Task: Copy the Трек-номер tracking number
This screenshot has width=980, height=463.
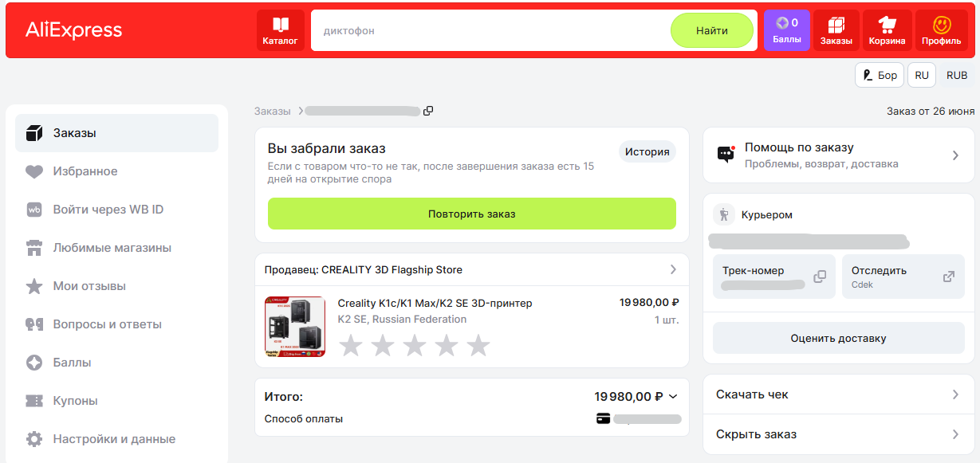Action: [x=820, y=277]
